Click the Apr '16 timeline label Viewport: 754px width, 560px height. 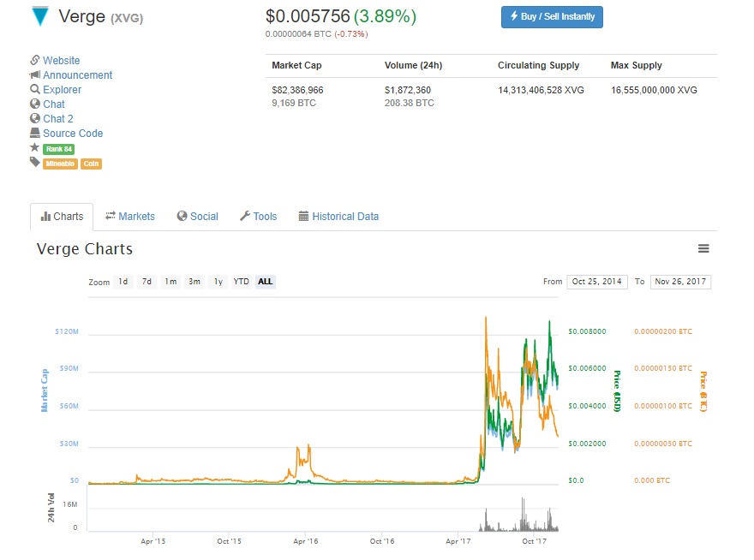(x=305, y=541)
